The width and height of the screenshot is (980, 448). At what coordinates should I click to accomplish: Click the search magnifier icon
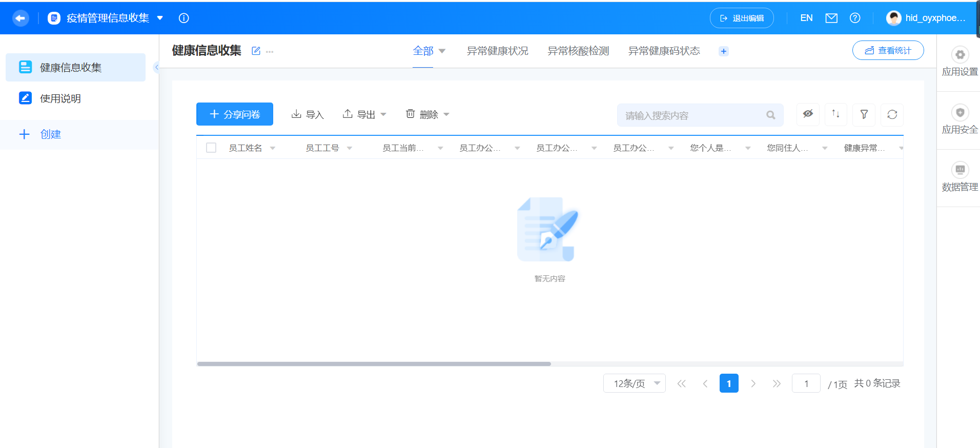(x=771, y=115)
